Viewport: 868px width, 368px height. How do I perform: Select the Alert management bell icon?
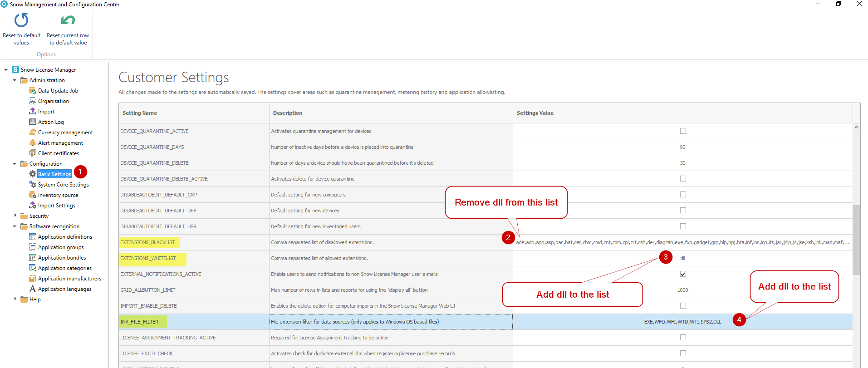tap(33, 142)
